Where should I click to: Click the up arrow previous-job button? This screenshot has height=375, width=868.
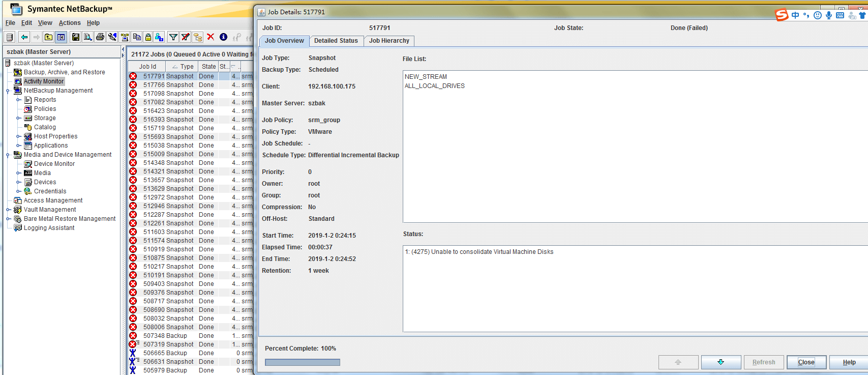678,362
